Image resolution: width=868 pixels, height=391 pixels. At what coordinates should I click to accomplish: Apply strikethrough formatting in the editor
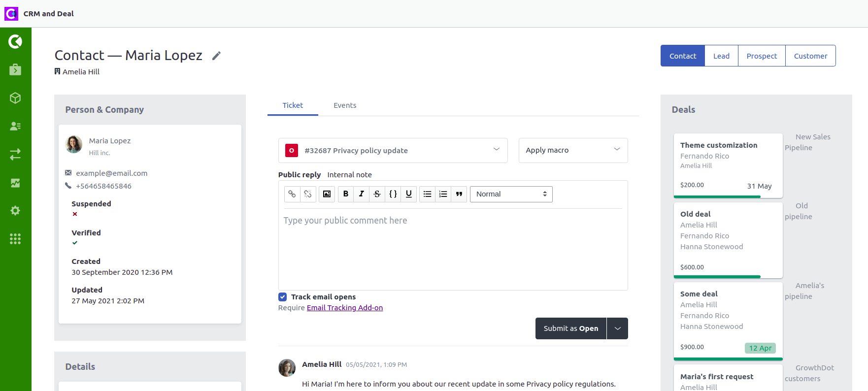(x=377, y=194)
